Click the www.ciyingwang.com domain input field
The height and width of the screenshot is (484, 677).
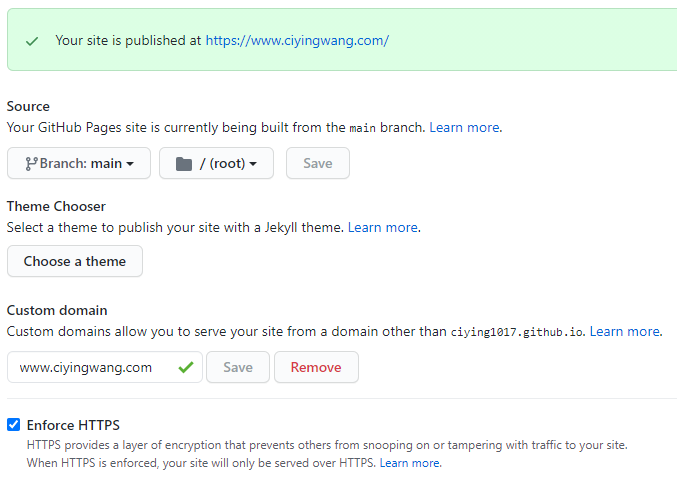(x=104, y=367)
